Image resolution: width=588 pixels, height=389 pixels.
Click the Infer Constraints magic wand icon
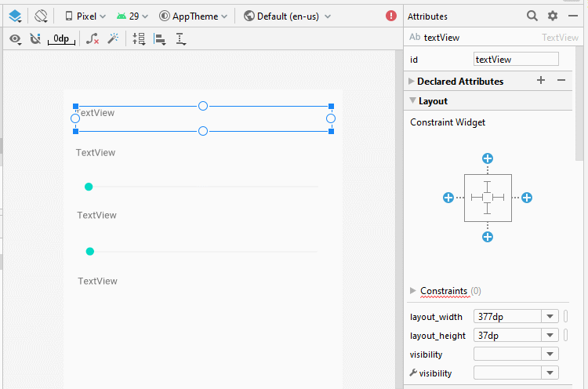113,38
